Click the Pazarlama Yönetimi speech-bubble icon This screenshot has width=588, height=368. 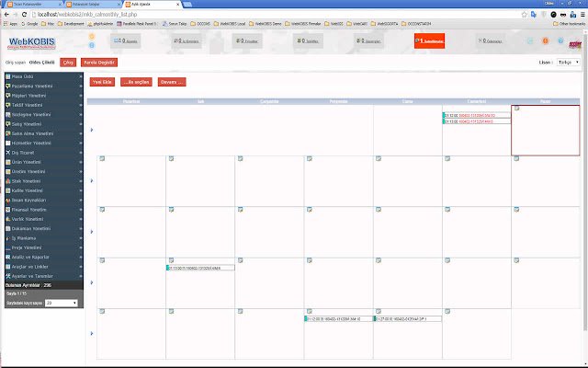(x=8, y=86)
